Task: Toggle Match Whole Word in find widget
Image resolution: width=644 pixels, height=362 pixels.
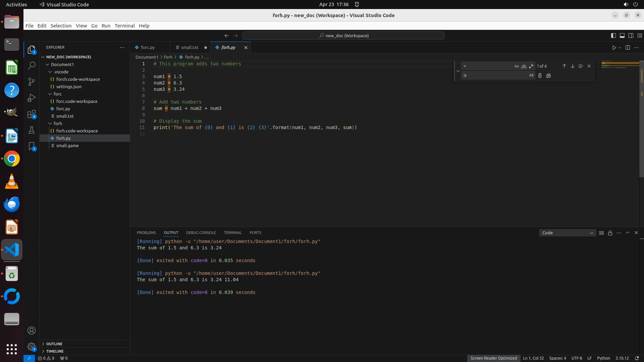Action: (x=524, y=66)
